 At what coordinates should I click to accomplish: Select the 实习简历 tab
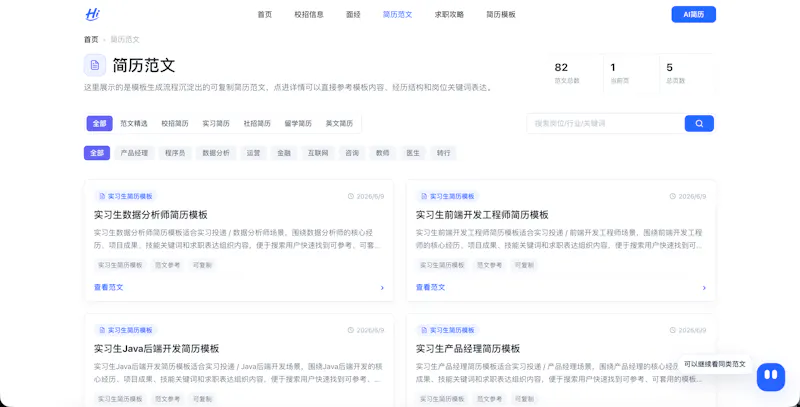216,123
